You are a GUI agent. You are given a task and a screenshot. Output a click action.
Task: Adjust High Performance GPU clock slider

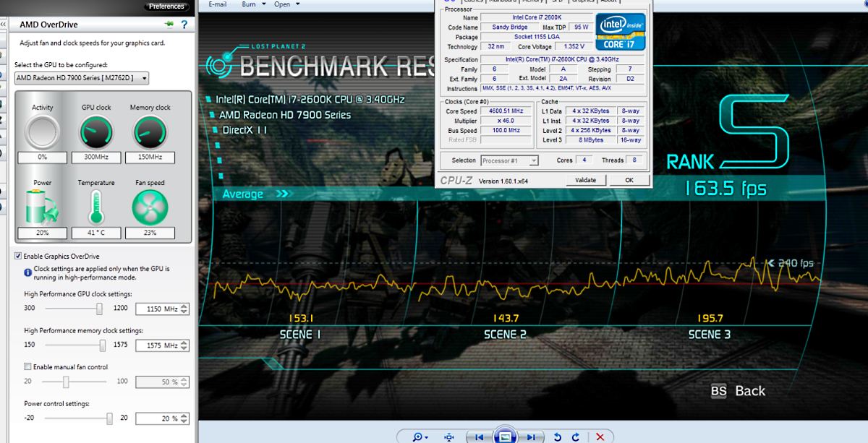[x=100, y=309]
